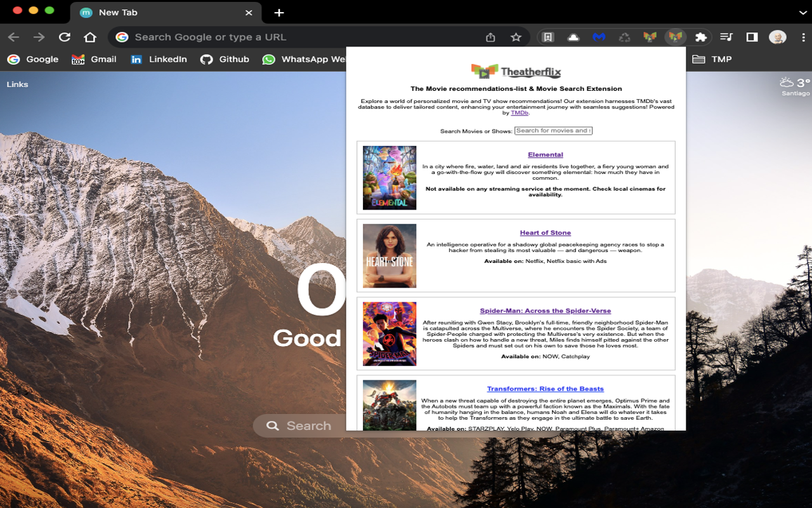Toggle the browser side panel
812x508 pixels.
pos(752,37)
